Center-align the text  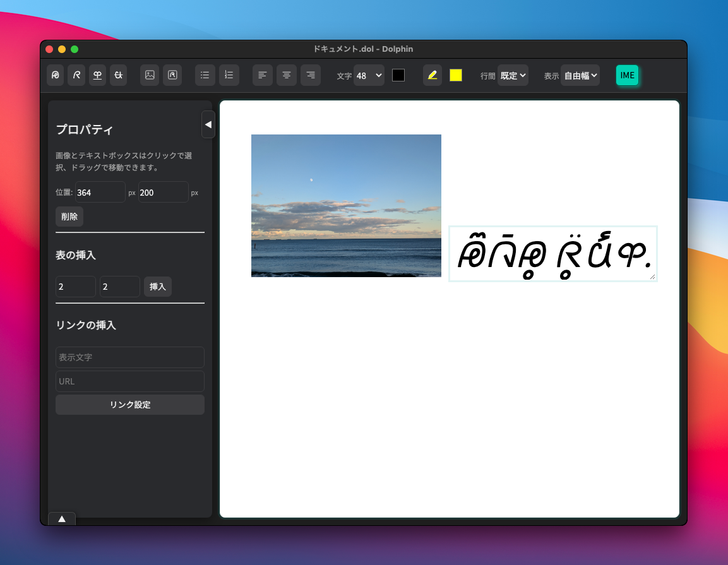click(x=287, y=75)
